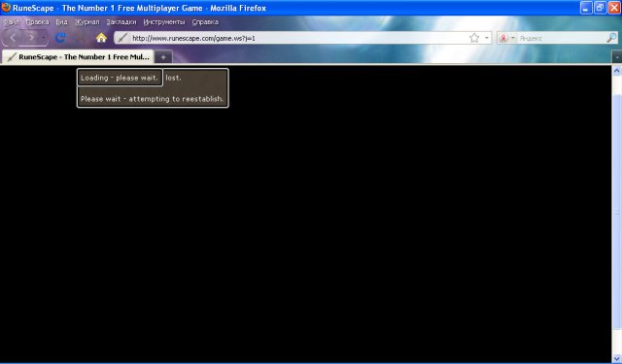Open the Журнал menu
The height and width of the screenshot is (364, 622).
coord(86,22)
